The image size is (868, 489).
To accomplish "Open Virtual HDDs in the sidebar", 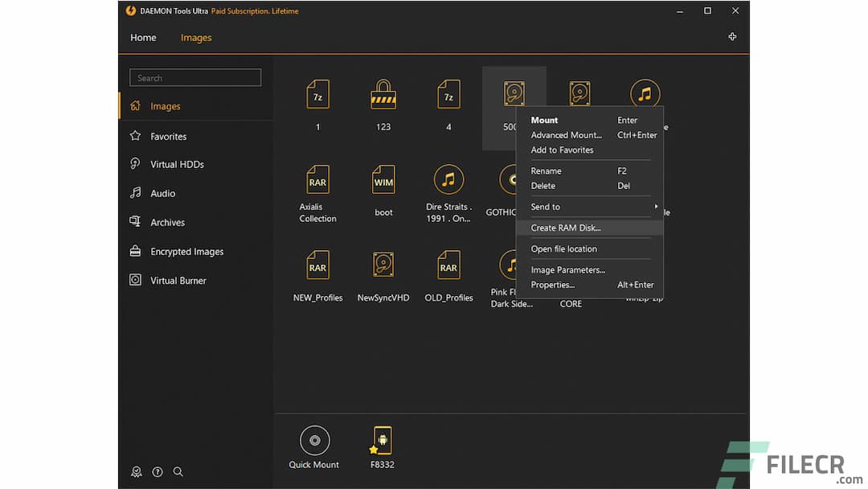I will [177, 164].
